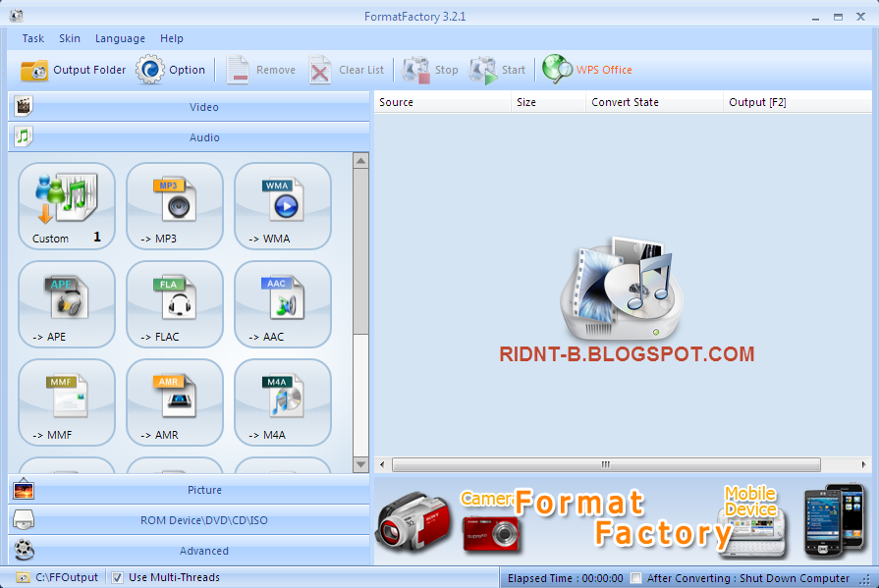This screenshot has width=879, height=588.
Task: Open the Custom audio preset icon
Action: pos(66,206)
